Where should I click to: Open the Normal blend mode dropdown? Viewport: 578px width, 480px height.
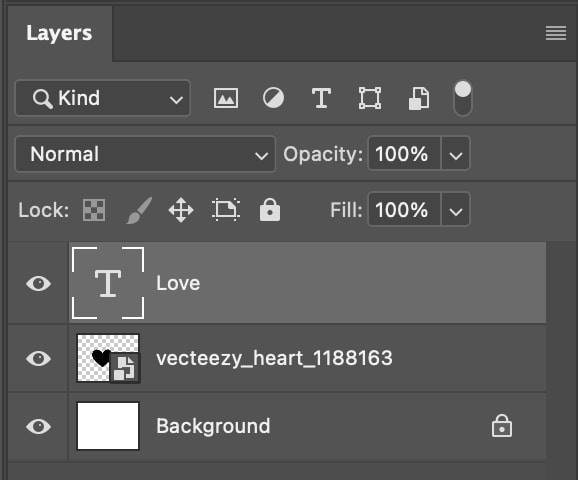pyautogui.click(x=145, y=154)
